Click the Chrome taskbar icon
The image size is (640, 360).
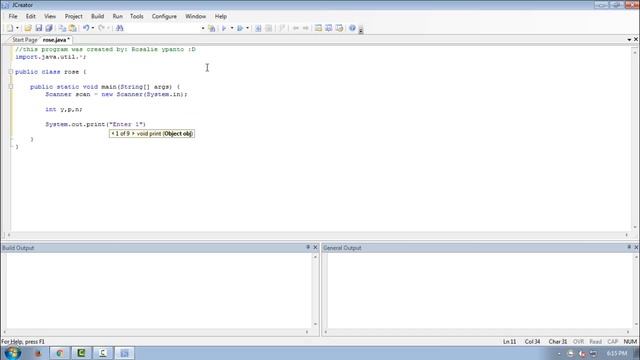60,353
